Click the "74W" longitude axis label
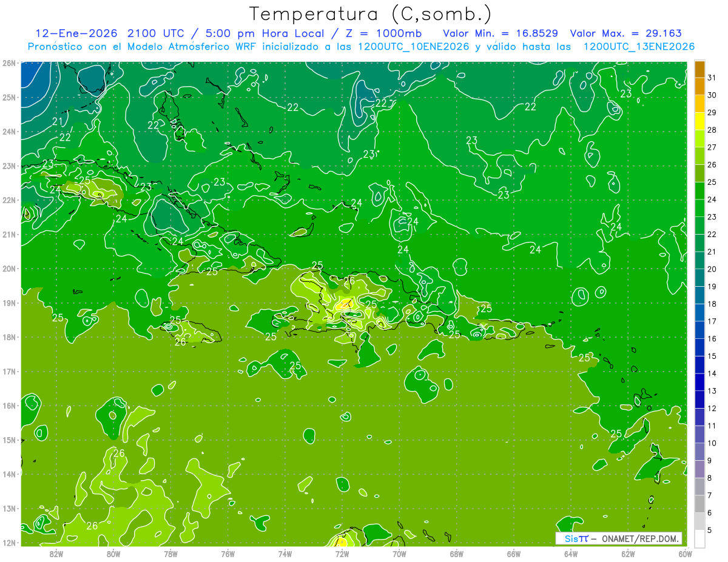The height and width of the screenshot is (562, 728). click(x=285, y=554)
